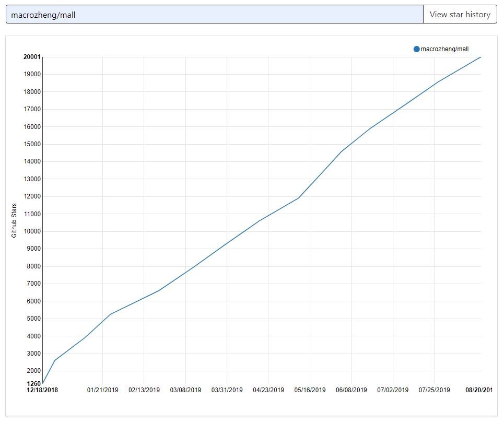Click the 03/31/2019 x-axis date label

[x=227, y=390]
